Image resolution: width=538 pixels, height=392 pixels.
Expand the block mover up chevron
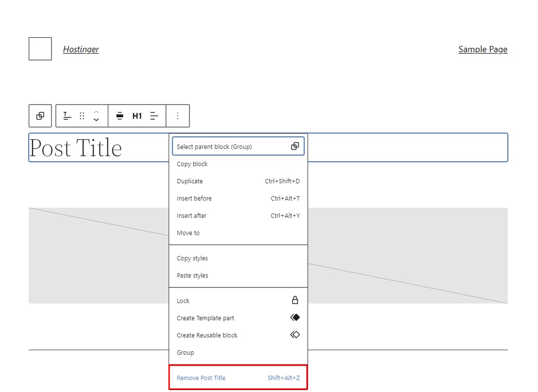[x=97, y=113]
